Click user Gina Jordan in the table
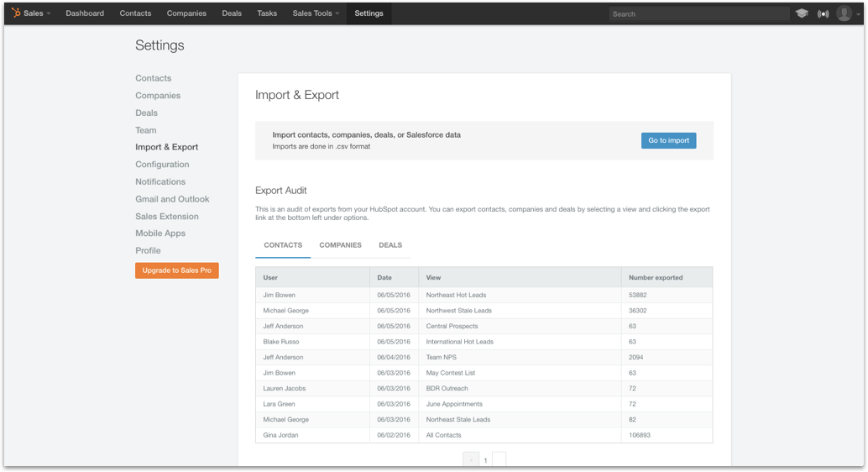The width and height of the screenshot is (868, 472). tap(280, 435)
